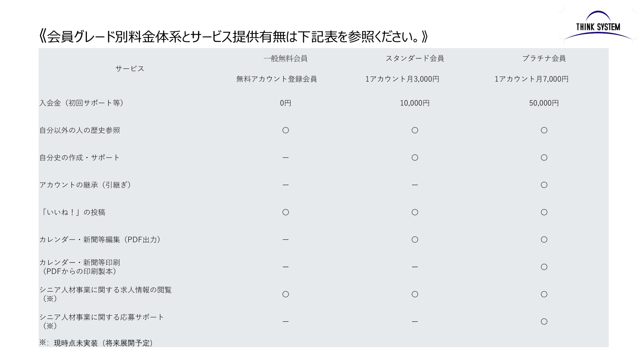Click the slide title about 会員グレード別料金体系
The height and width of the screenshot is (362, 644).
pos(233,37)
